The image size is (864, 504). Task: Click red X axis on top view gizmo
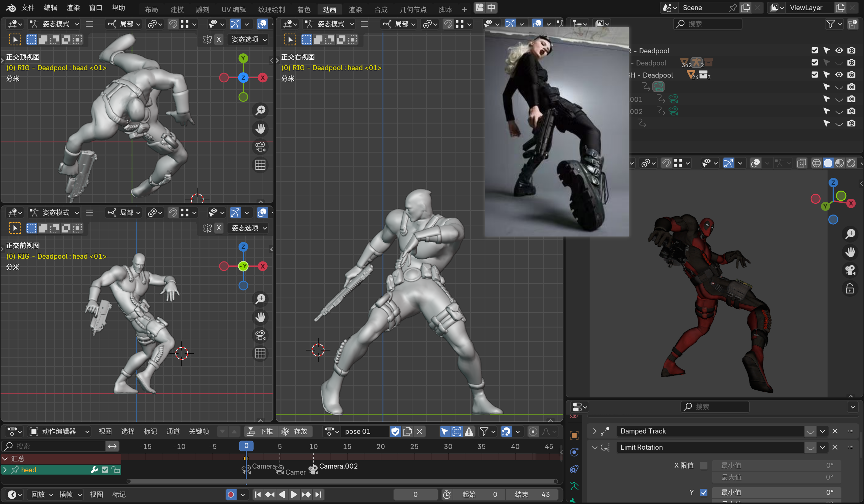263,78
